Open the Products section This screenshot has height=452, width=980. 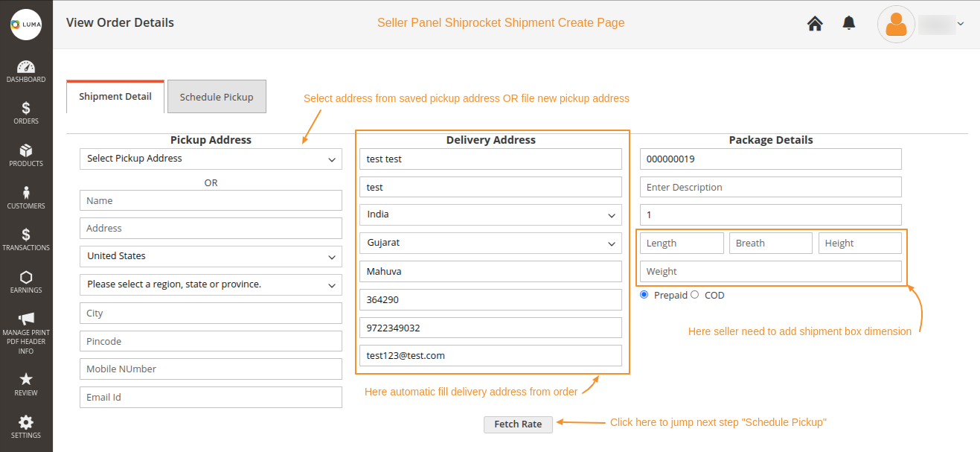[x=26, y=154]
